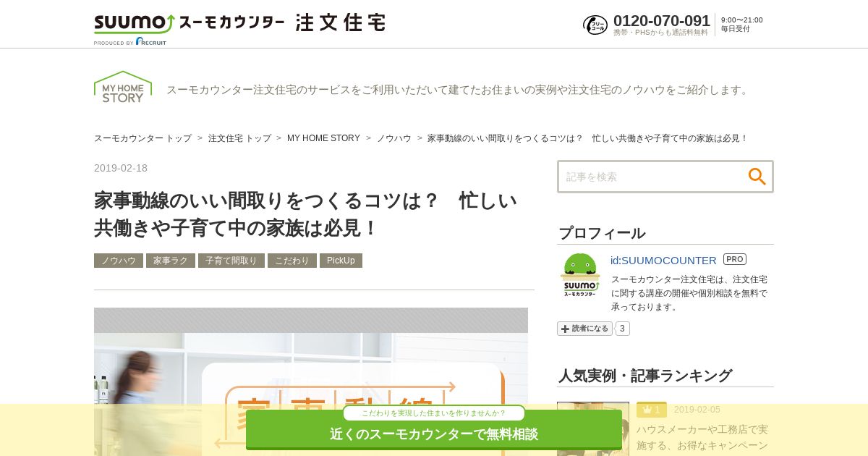Click the crown rank 1 badge
Screen dimensions: 868x456
coord(652,410)
